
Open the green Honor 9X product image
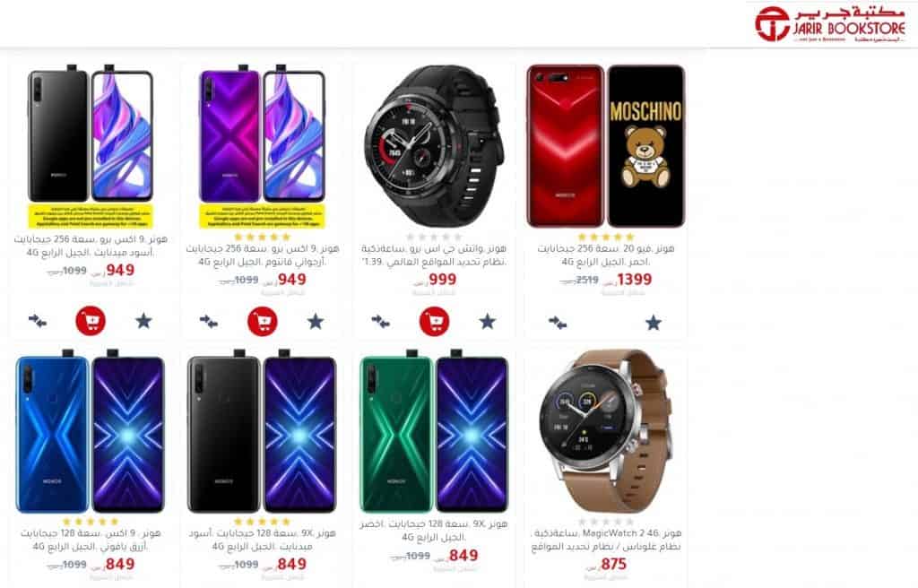(x=434, y=432)
